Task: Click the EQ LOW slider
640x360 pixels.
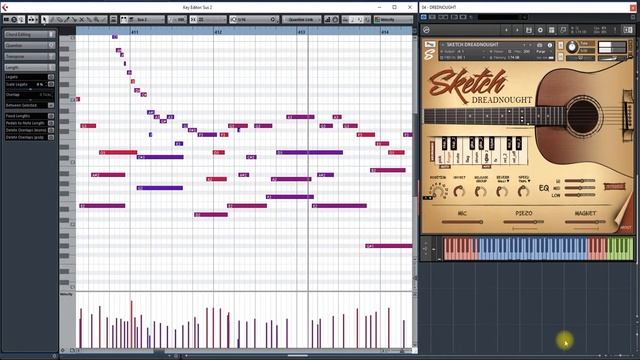Action: tap(580, 195)
